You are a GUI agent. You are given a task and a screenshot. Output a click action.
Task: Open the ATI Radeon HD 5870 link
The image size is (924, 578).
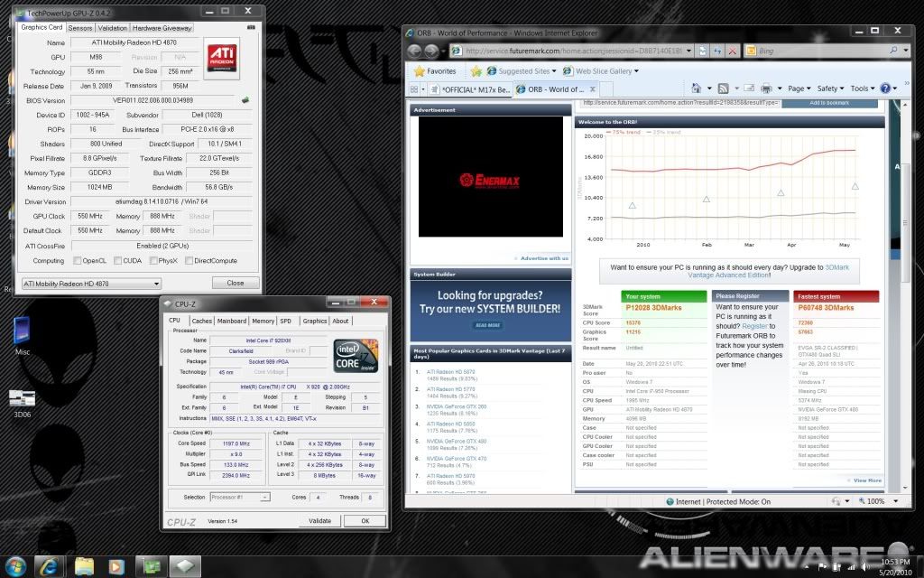[451, 372]
